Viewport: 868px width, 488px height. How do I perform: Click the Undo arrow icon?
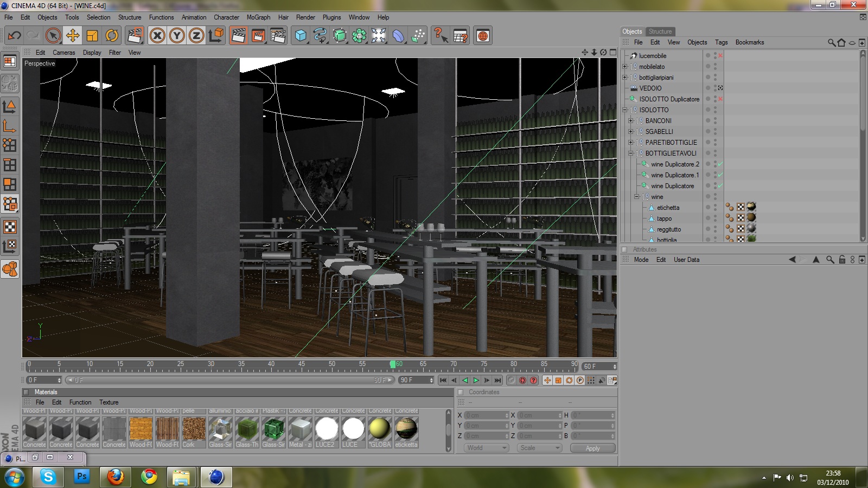(15, 36)
